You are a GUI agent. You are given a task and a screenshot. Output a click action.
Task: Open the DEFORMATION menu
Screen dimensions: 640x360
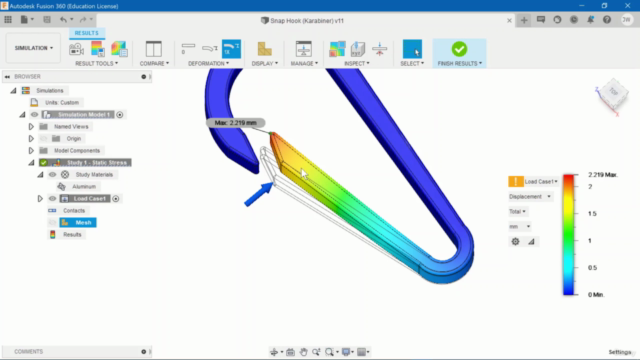(x=209, y=63)
